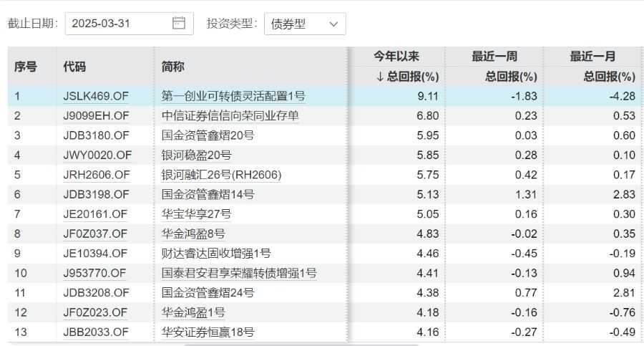Open 财达睿达固收增强1号 fund name

click(x=216, y=254)
